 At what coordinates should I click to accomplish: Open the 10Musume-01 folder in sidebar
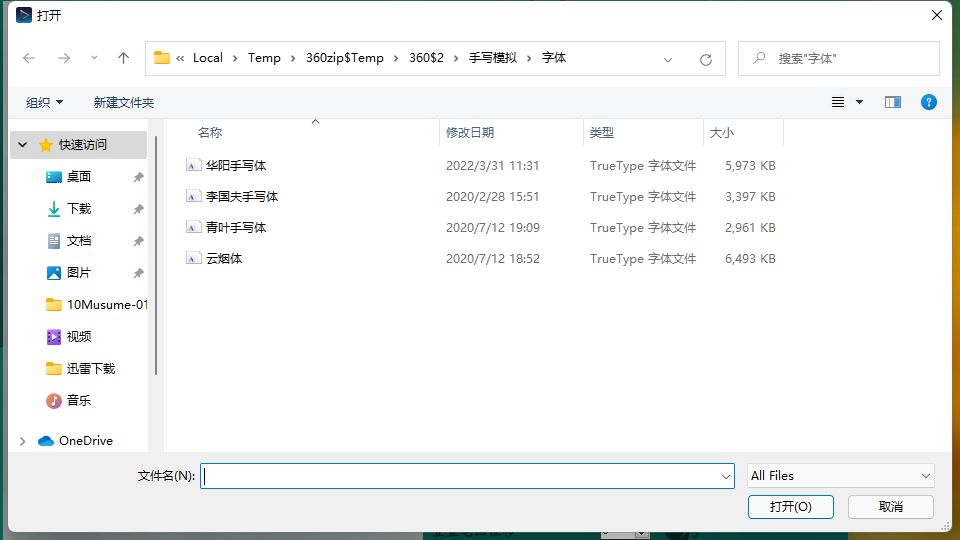tap(107, 304)
